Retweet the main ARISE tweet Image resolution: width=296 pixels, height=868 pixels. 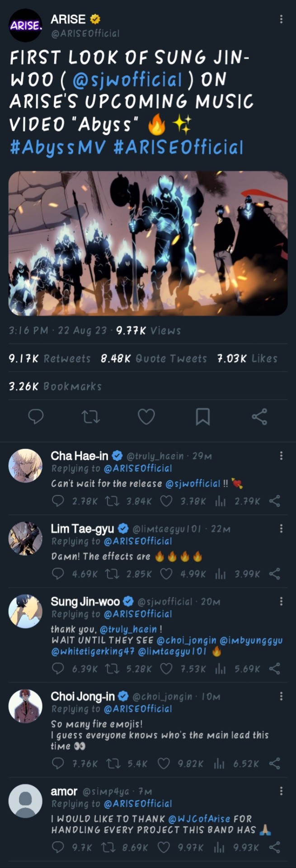(91, 416)
